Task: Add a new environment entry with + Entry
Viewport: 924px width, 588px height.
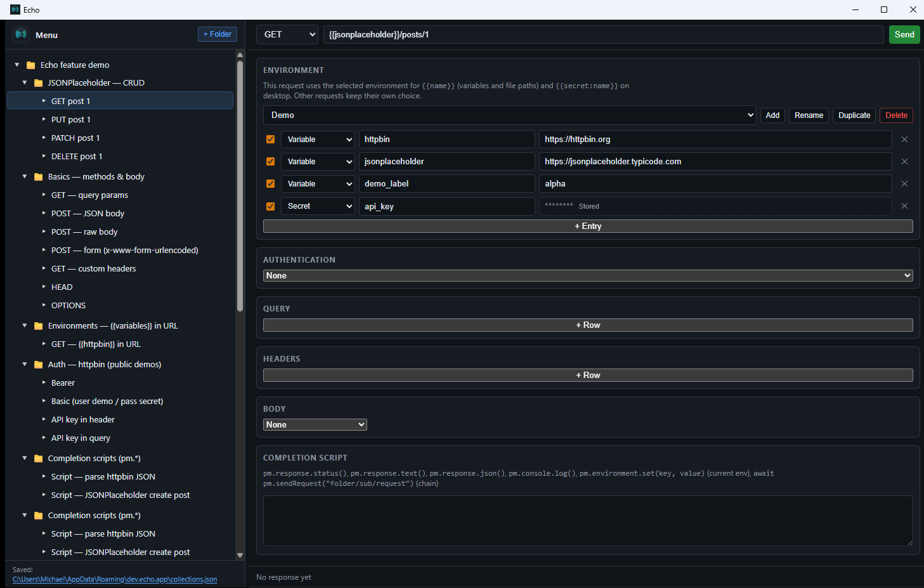Action: [588, 226]
